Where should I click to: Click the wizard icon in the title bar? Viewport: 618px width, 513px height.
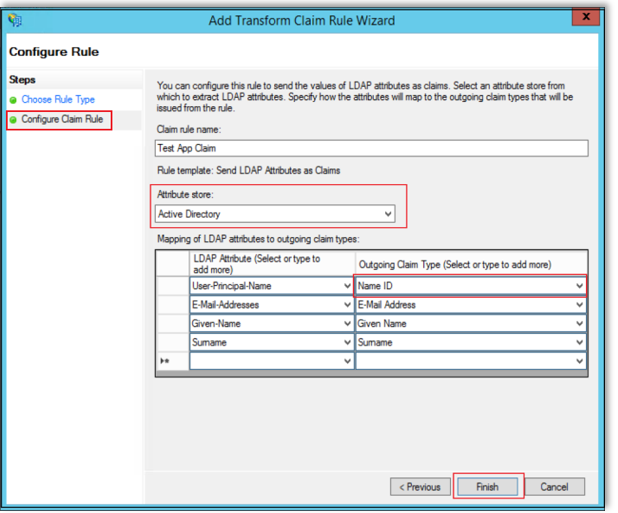tap(15, 19)
